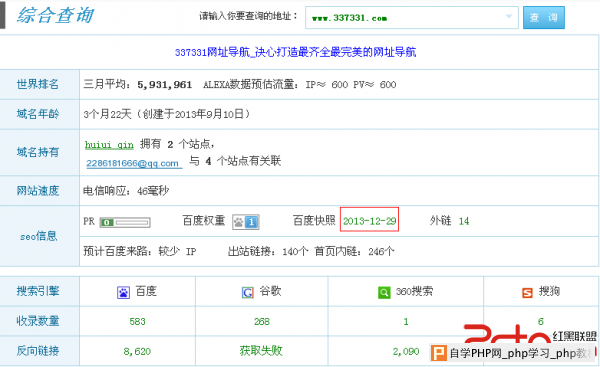
Task: Click the 出站链接: 140个 text
Action: click(268, 251)
